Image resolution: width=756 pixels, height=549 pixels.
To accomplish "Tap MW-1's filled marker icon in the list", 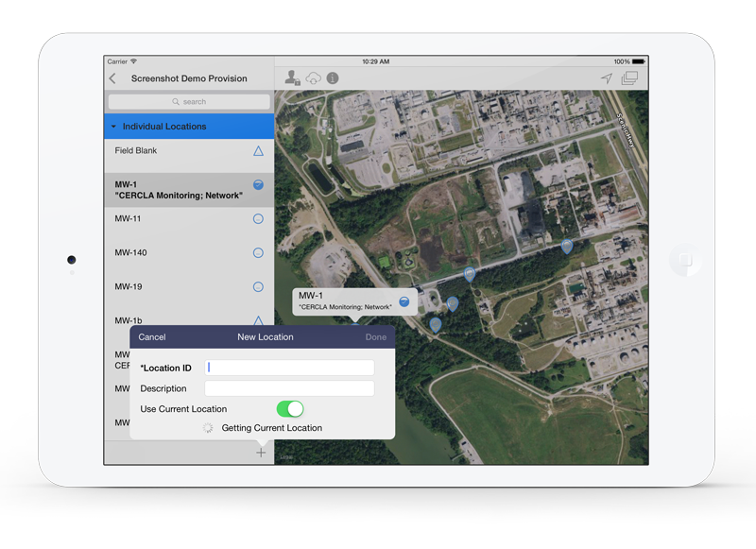I will point(257,183).
